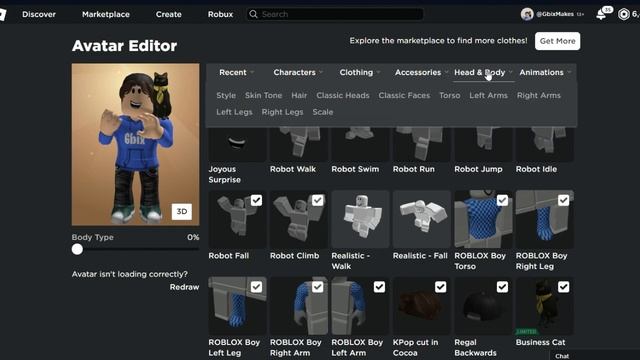Open the GbixMakes profile avatar
Image resolution: width=640 pixels, height=360 pixels.
[x=527, y=14]
